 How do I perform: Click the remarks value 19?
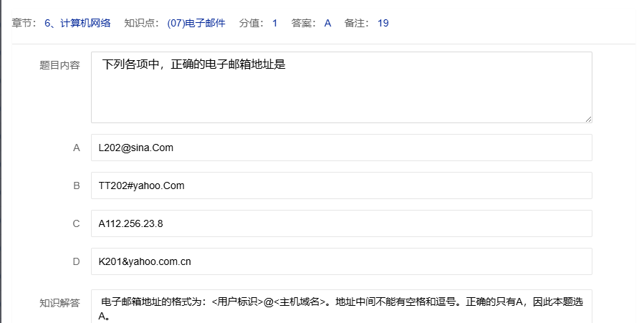pos(383,23)
